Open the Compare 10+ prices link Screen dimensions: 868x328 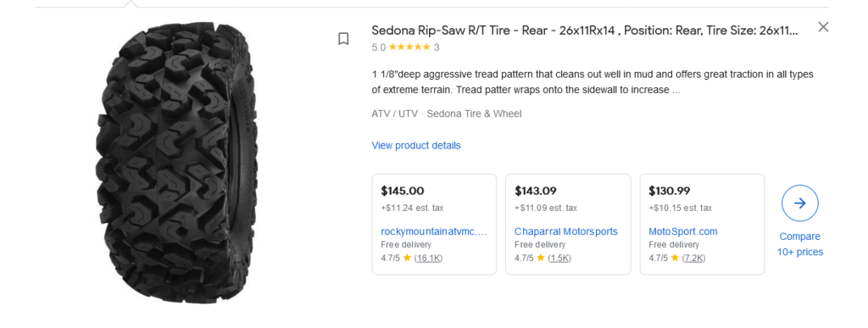click(x=800, y=244)
